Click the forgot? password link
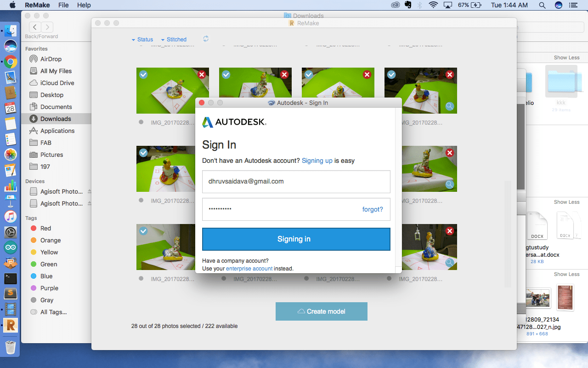 point(373,209)
